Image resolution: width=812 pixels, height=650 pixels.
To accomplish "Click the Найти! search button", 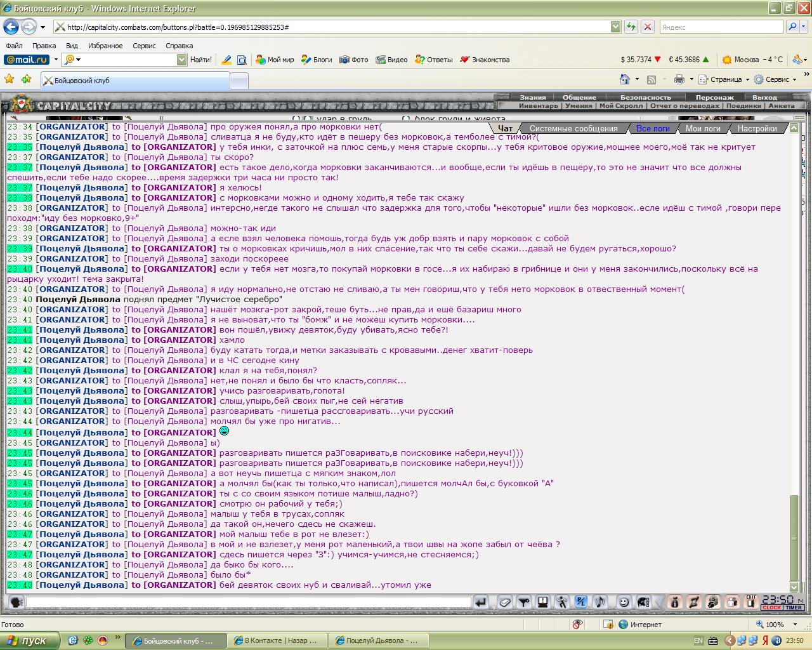I will [x=201, y=60].
